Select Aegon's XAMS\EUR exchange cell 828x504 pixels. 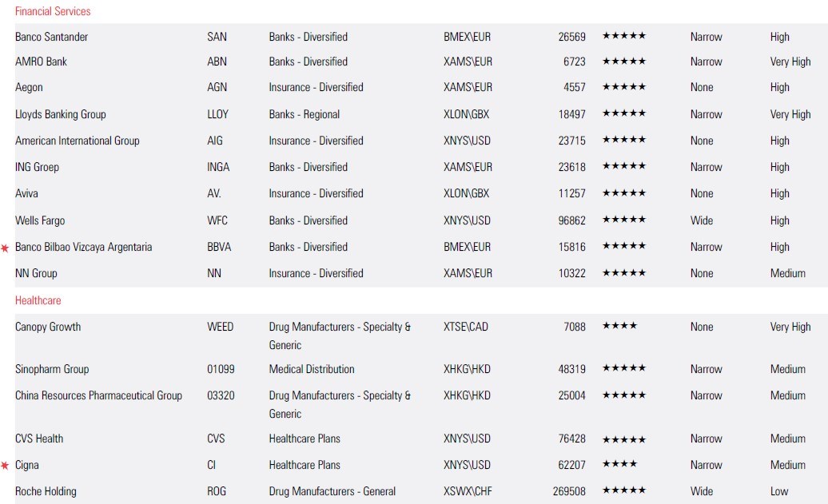(x=468, y=87)
